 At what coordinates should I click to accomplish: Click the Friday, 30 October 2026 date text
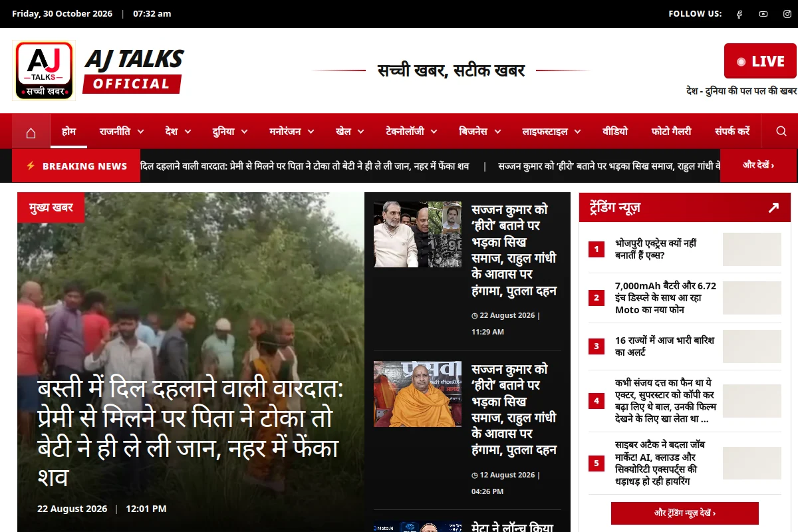pyautogui.click(x=63, y=14)
